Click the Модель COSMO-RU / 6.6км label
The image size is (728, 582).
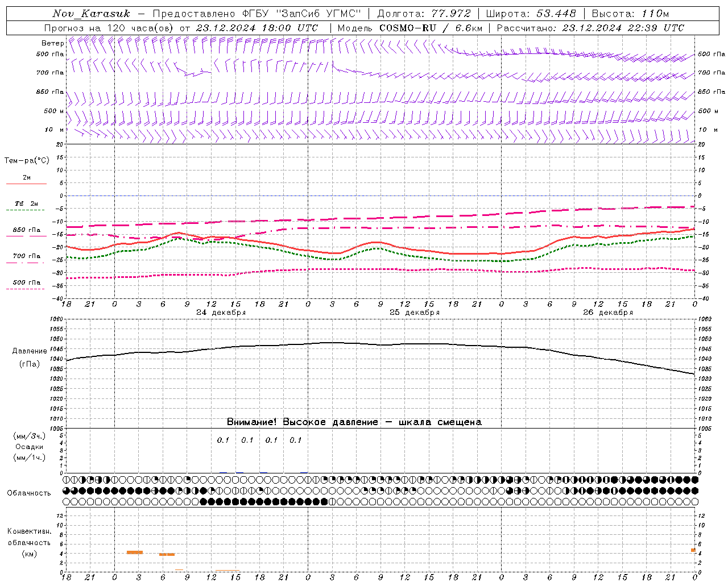pos(410,28)
